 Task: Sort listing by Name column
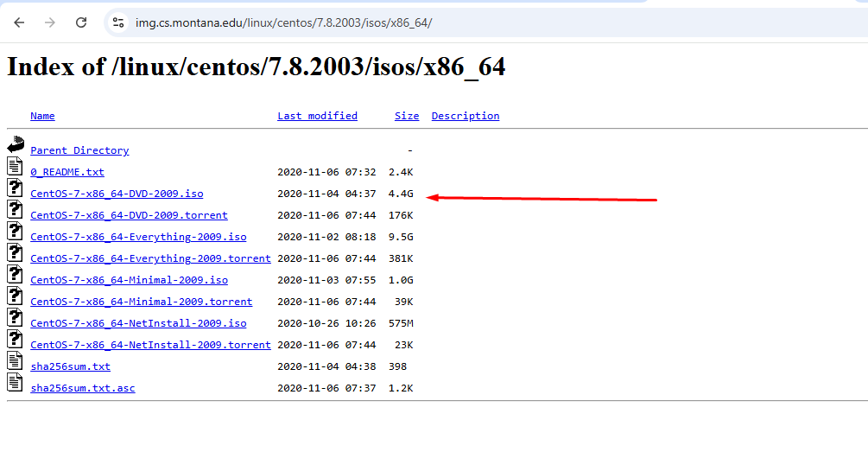point(42,116)
